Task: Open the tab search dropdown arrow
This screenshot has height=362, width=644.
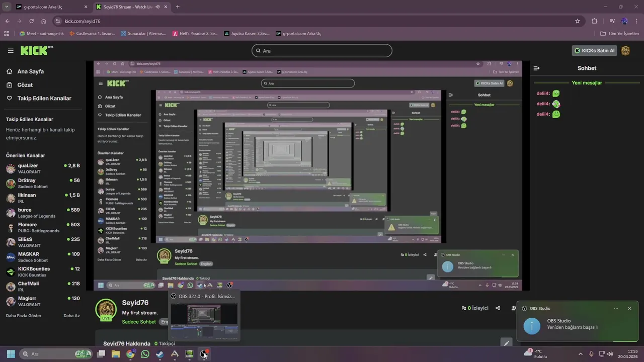Action: coord(6,7)
